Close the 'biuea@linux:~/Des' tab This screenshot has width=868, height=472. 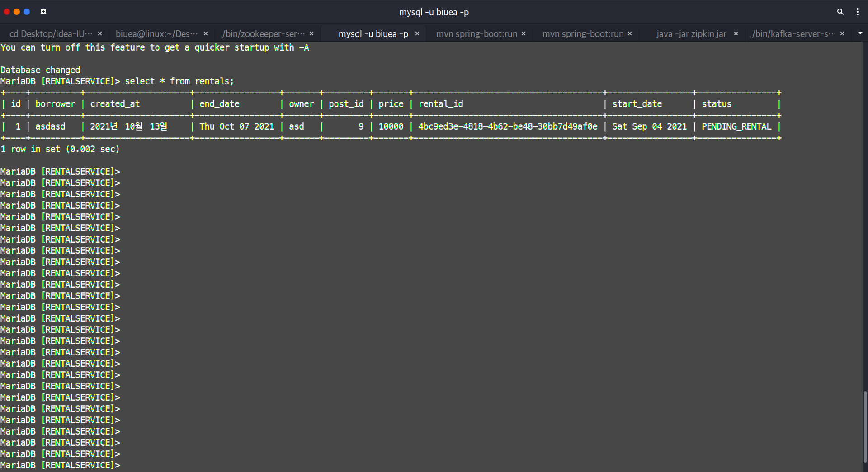tap(206, 34)
